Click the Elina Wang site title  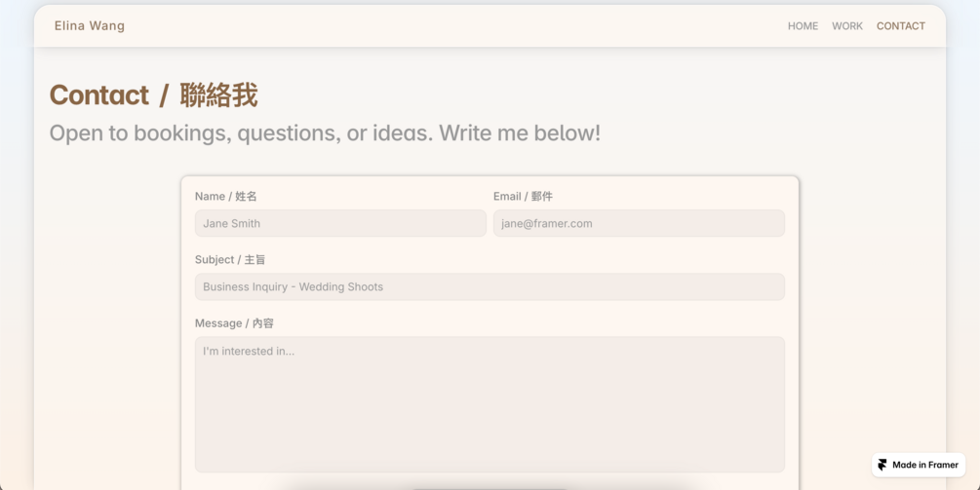point(90,26)
